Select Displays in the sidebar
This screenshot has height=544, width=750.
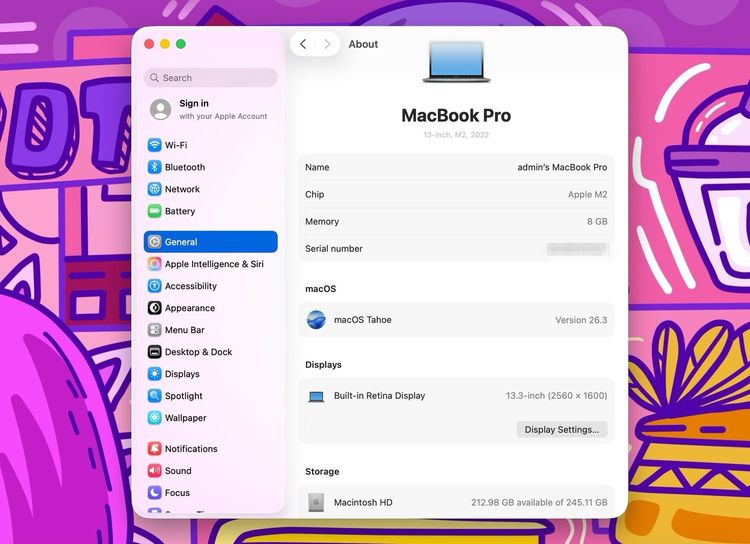(x=210, y=374)
